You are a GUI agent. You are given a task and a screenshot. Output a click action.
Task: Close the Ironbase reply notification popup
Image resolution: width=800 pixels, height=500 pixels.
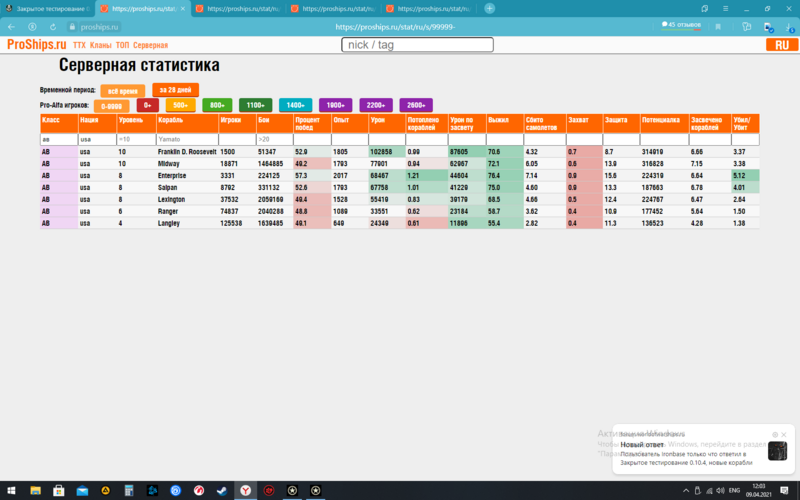coord(786,434)
